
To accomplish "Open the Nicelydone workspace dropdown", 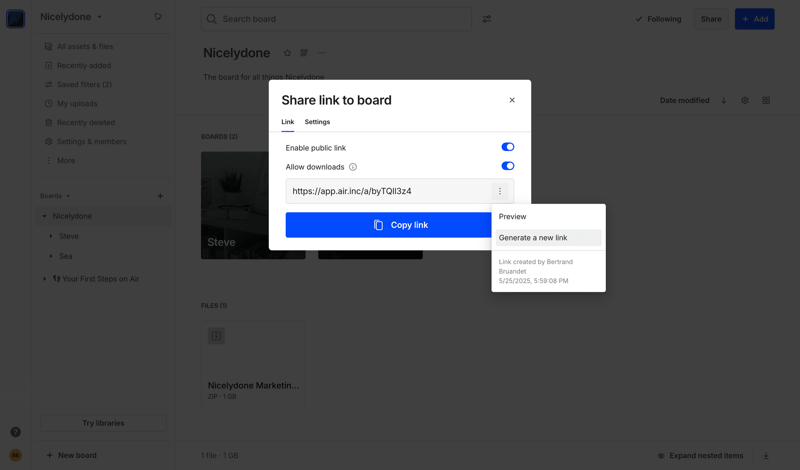I will click(71, 17).
